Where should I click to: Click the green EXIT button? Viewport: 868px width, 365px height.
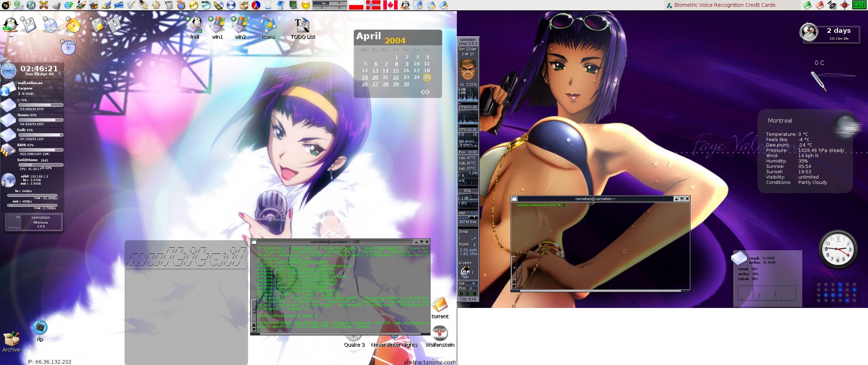coord(859,5)
